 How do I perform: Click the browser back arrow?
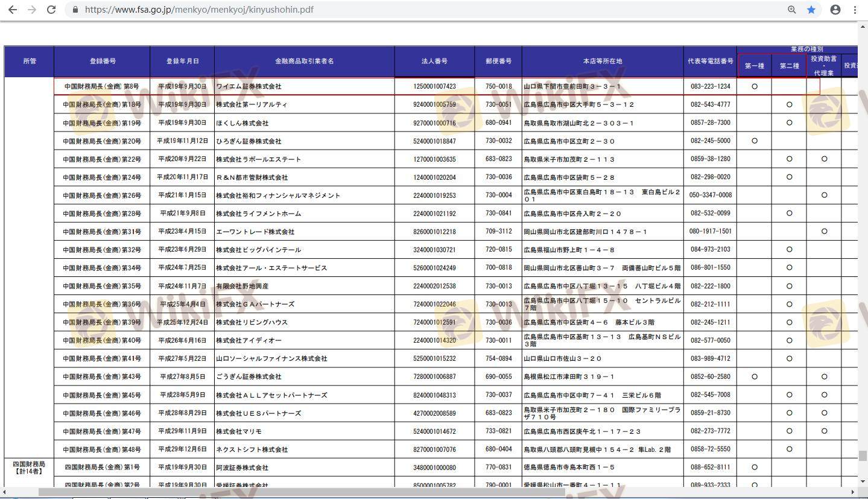13,10
